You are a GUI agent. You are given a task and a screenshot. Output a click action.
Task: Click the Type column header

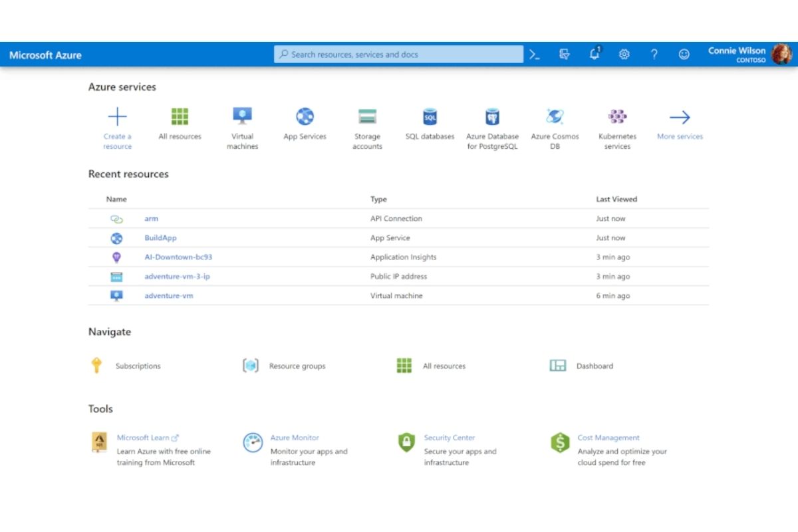click(378, 199)
